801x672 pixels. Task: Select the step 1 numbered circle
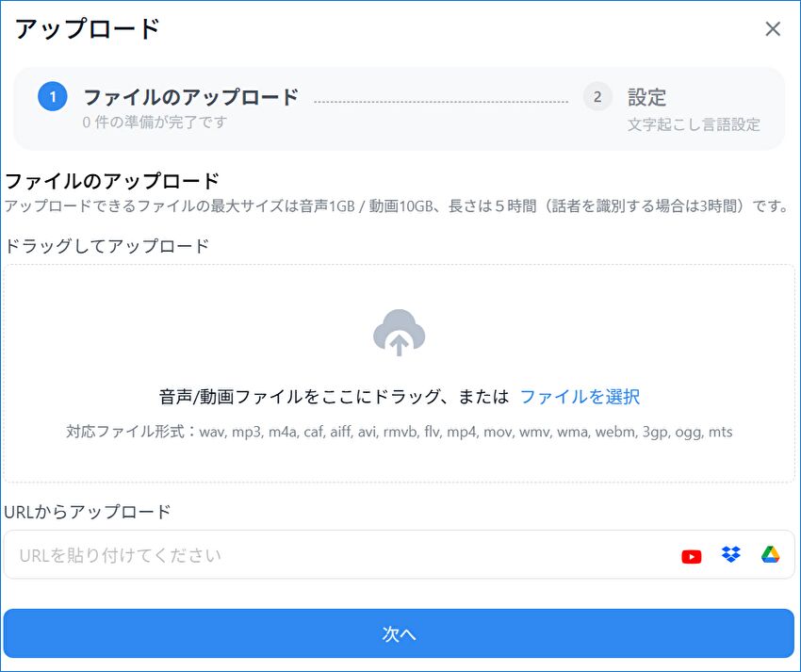coord(53,97)
